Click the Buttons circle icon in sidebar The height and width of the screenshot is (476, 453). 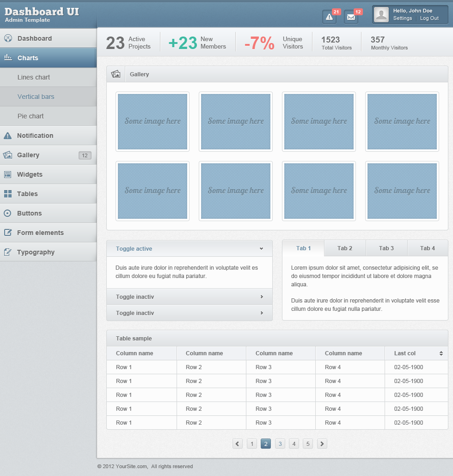8,213
